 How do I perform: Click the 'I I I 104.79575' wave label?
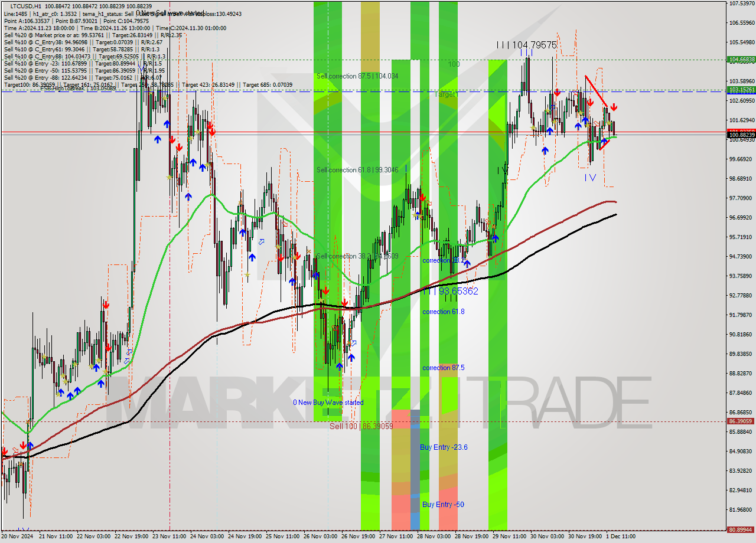(x=526, y=45)
